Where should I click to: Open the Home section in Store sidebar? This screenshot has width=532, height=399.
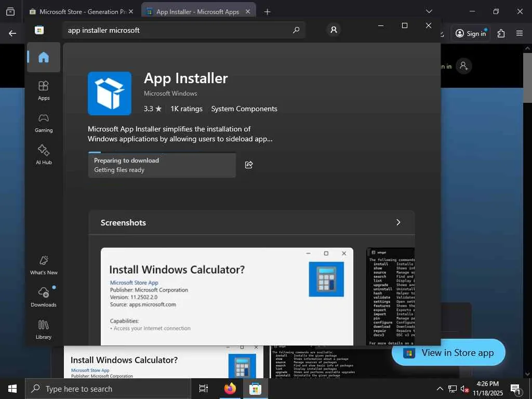(44, 57)
